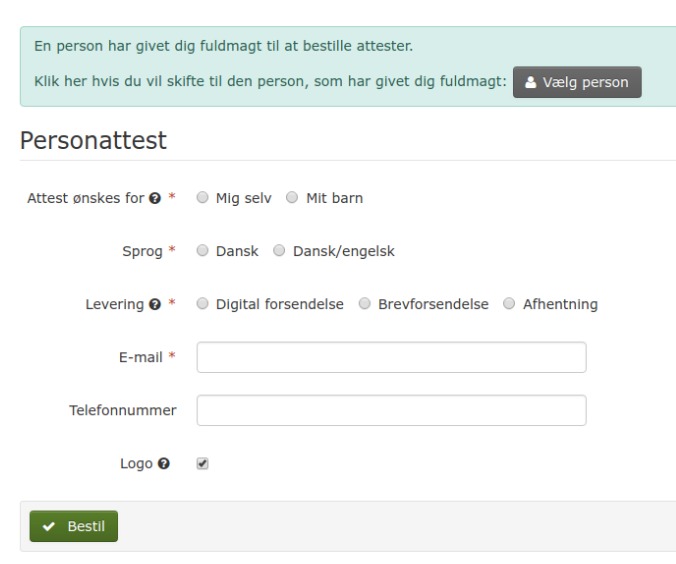Select the Mig selv radio option
Viewport: 676px width, 564px height.
click(202, 197)
